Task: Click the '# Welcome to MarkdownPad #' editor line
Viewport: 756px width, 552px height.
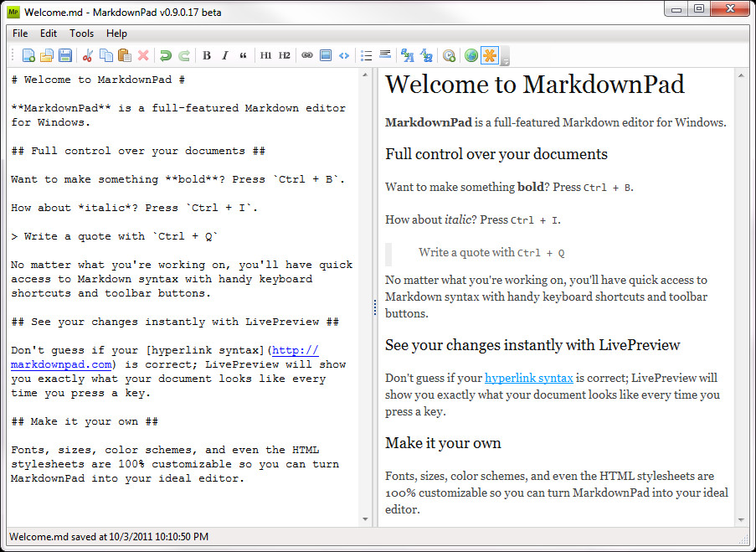Action: [98, 80]
